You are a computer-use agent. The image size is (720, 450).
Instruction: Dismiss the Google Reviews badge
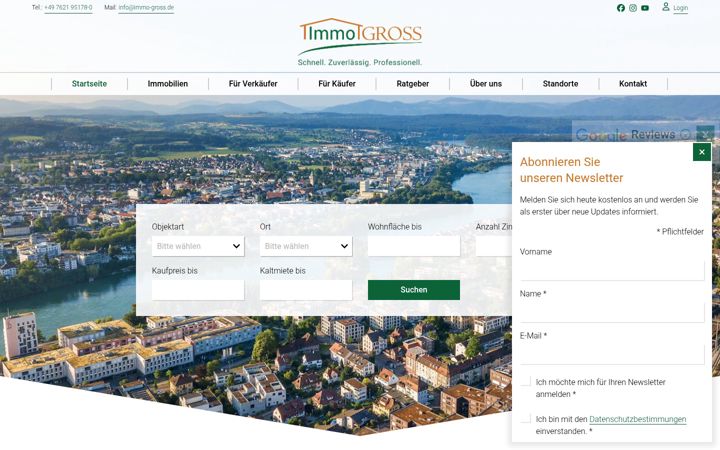705,134
